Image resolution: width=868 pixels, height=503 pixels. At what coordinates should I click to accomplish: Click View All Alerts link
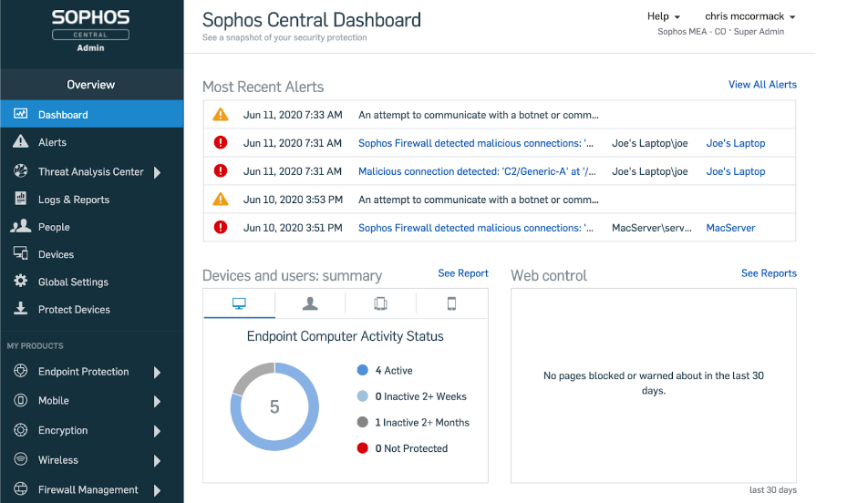(762, 85)
